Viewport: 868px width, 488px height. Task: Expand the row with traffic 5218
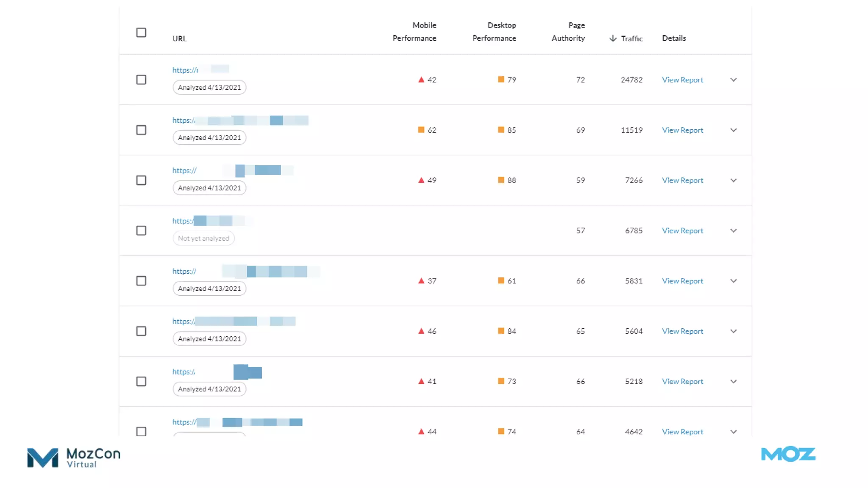coord(733,381)
